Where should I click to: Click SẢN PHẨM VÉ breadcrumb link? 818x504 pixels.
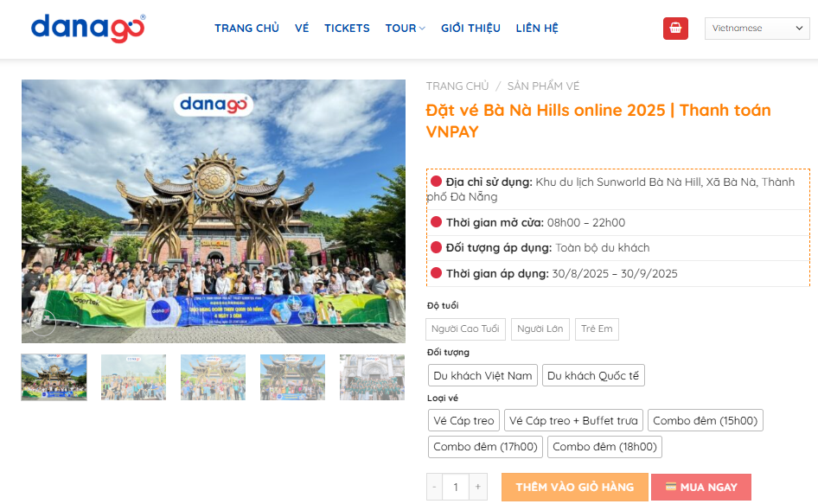[x=543, y=86]
